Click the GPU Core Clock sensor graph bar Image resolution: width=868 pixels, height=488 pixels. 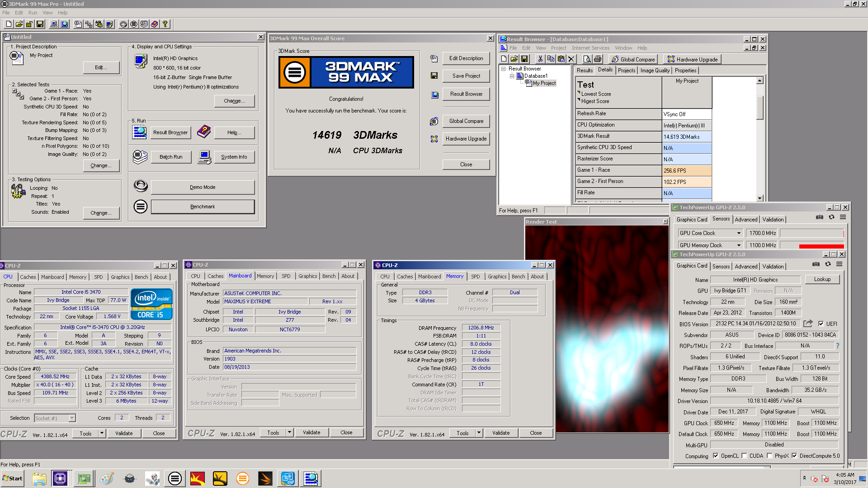812,233
